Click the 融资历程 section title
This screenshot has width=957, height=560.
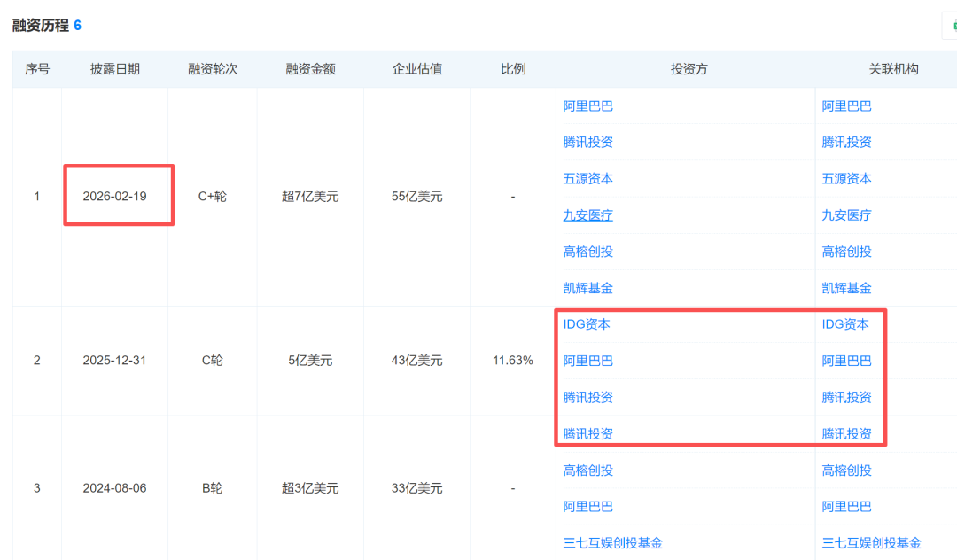coord(40,26)
